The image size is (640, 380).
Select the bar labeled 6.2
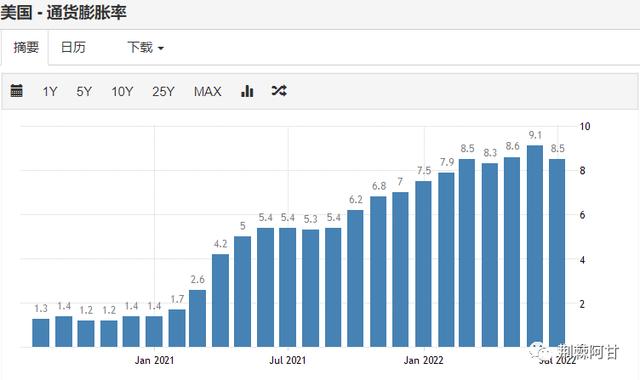pos(356,278)
